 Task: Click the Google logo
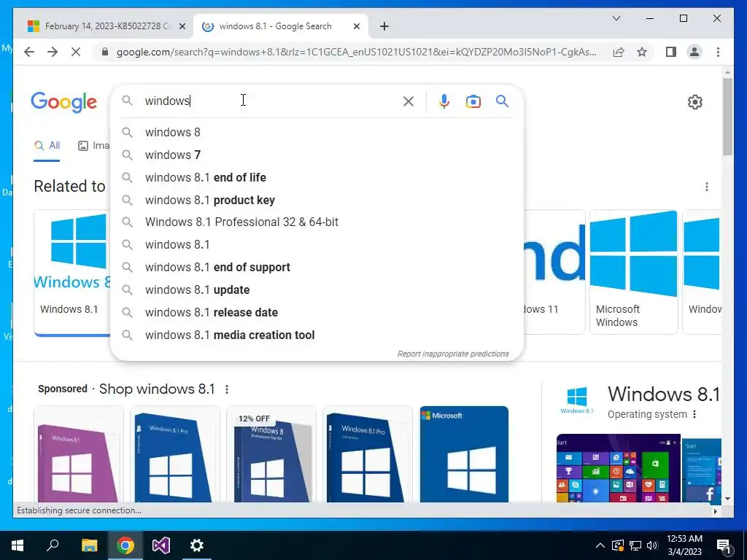(64, 101)
